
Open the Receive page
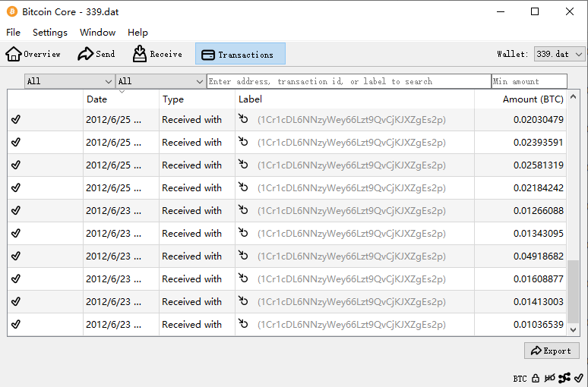tap(157, 54)
